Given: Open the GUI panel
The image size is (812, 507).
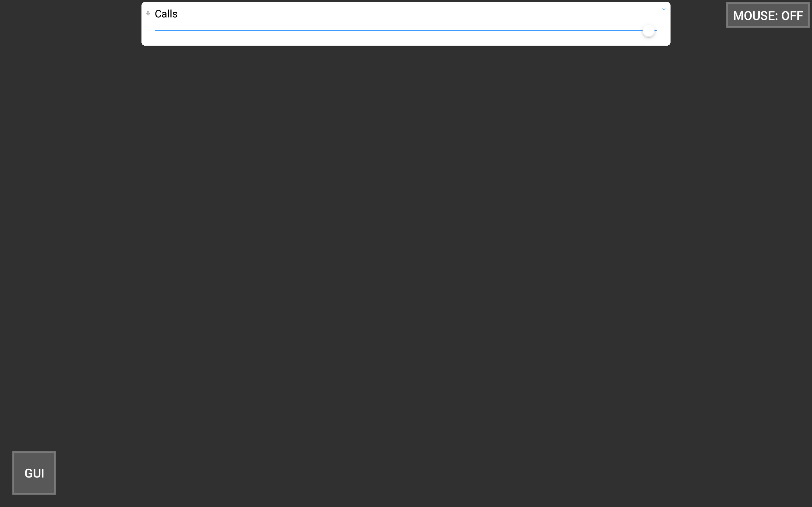Looking at the screenshot, I should pos(34,473).
